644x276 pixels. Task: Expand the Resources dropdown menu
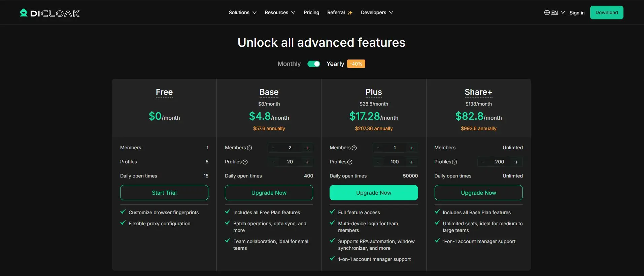[x=280, y=12]
